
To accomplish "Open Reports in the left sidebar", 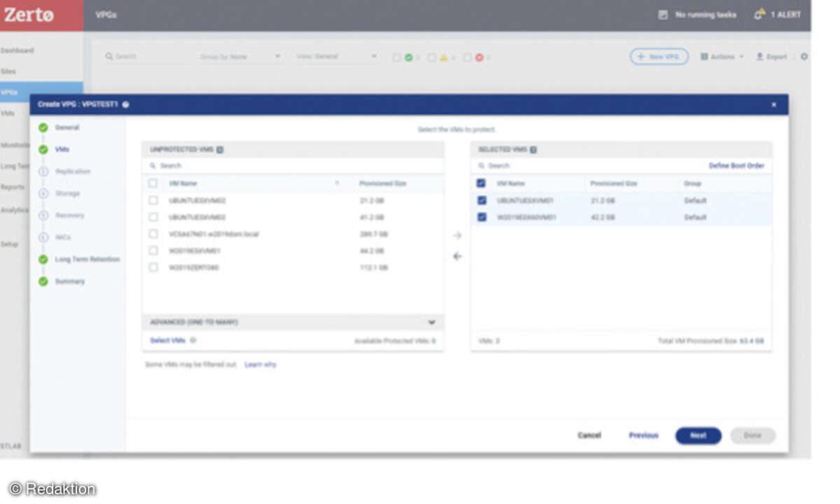I will tap(13, 187).
